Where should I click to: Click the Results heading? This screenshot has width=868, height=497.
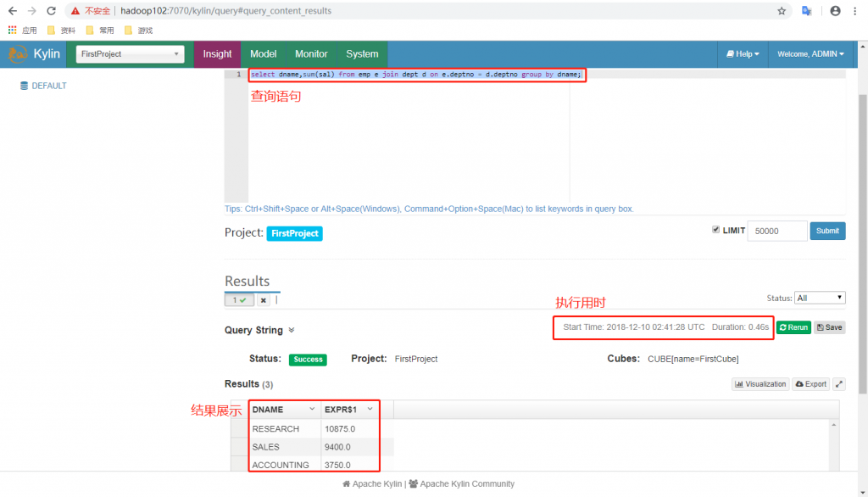247,281
